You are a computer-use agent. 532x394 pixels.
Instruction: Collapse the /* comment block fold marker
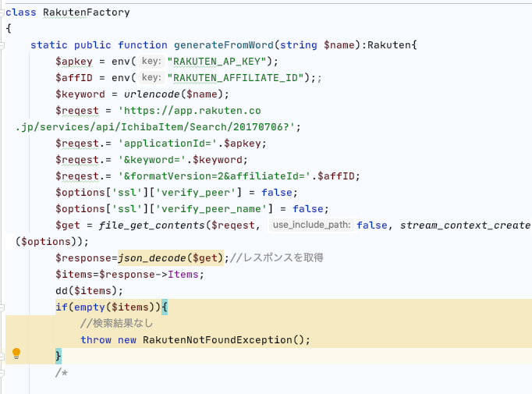pyautogui.click(x=3, y=372)
